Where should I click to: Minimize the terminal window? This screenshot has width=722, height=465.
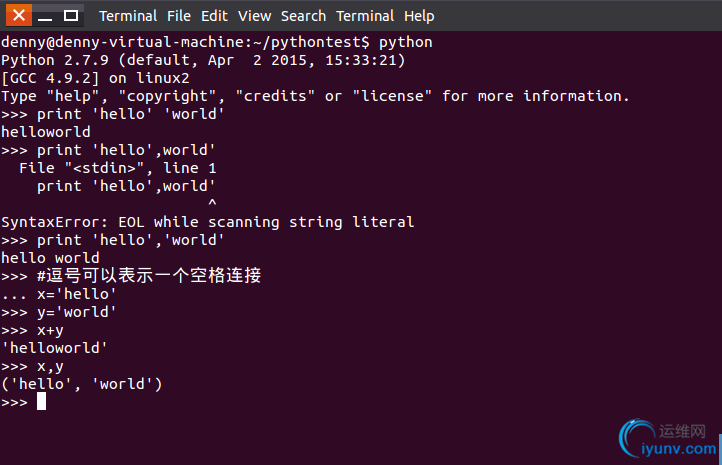[x=45, y=16]
